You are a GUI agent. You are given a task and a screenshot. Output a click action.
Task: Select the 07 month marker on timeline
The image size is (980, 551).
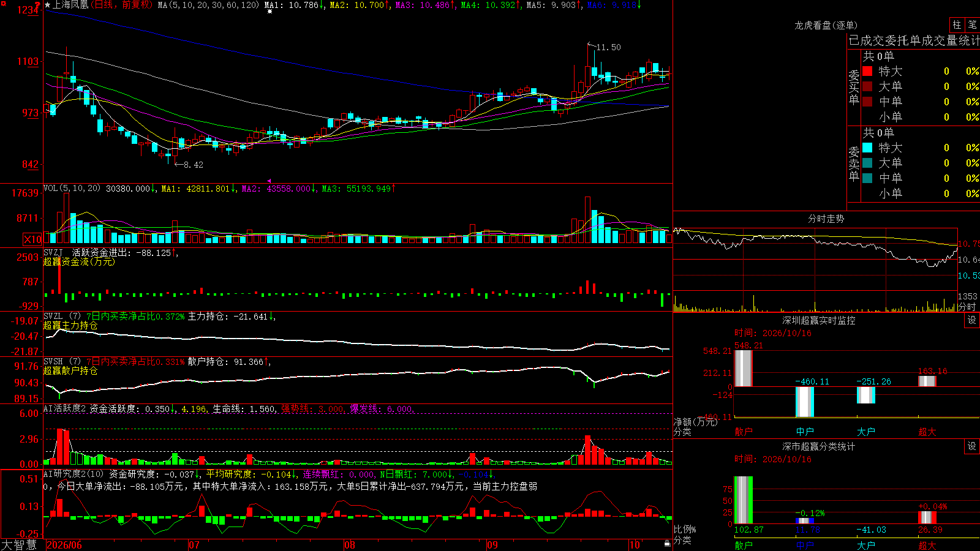point(194,545)
